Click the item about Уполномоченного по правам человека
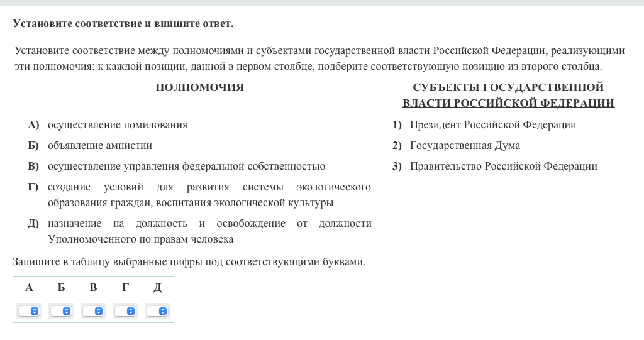Viewport: 644px width, 340px height. pos(209,231)
